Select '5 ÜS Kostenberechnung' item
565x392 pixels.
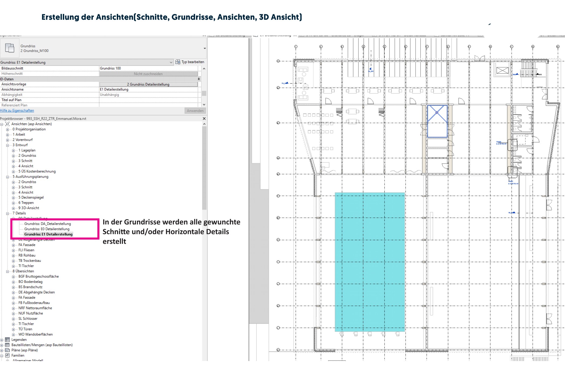(x=37, y=171)
